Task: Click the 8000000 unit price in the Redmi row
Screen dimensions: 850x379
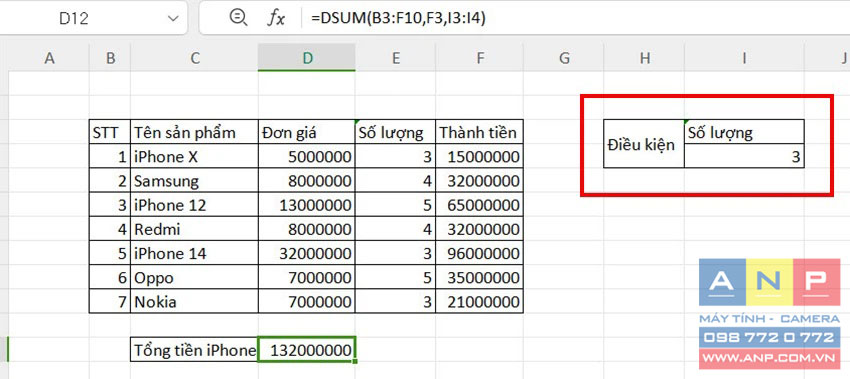Action: tap(307, 229)
